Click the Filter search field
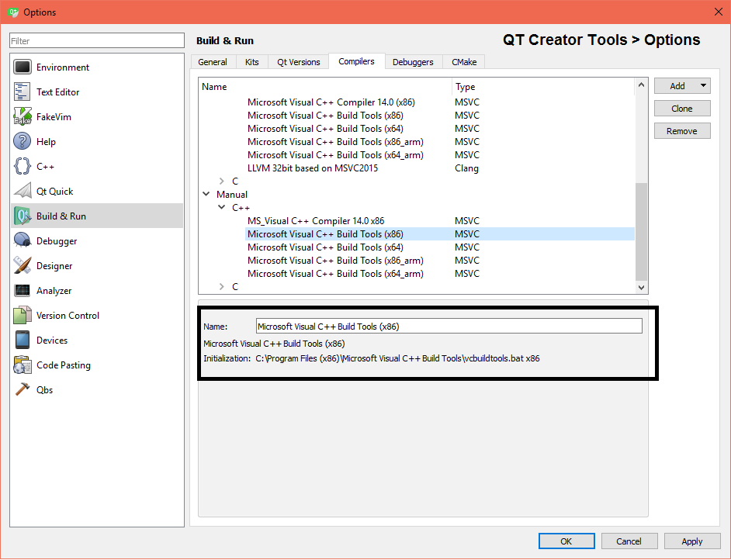The image size is (731, 560). click(x=97, y=40)
